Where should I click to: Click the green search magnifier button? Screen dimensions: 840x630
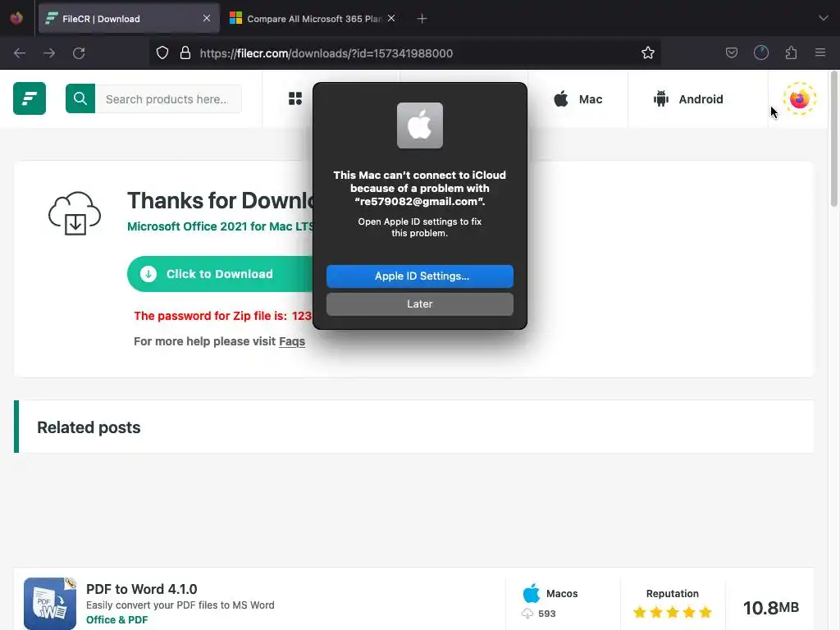coord(80,98)
